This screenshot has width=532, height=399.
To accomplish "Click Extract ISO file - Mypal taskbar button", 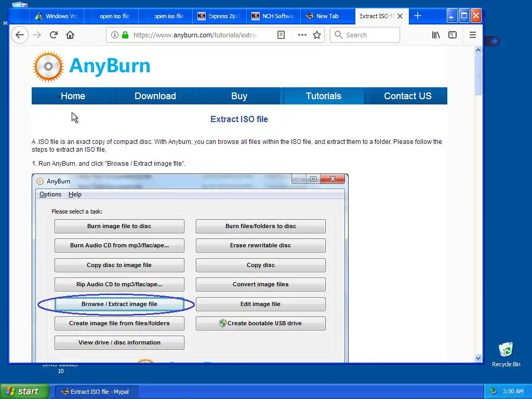I will coord(96,392).
